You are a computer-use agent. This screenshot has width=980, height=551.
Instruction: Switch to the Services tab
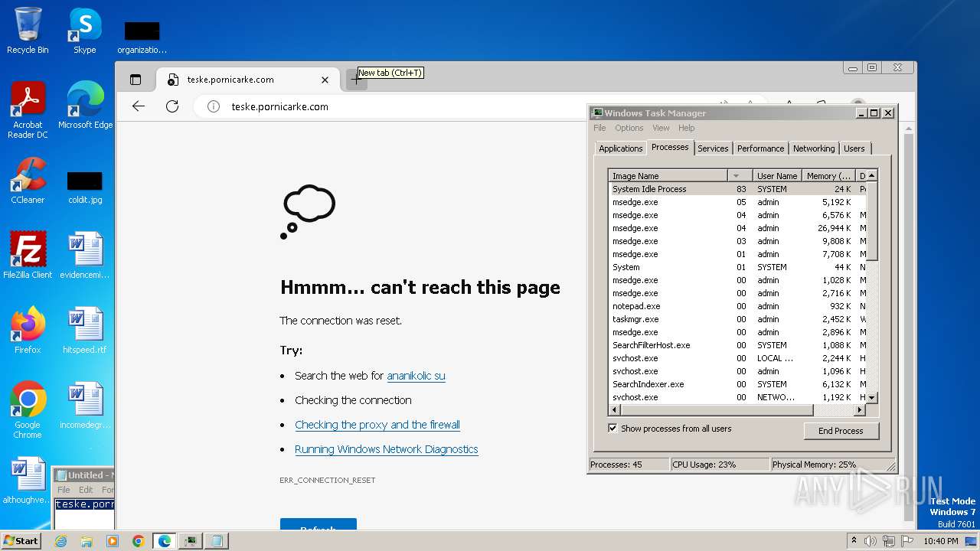click(x=713, y=148)
